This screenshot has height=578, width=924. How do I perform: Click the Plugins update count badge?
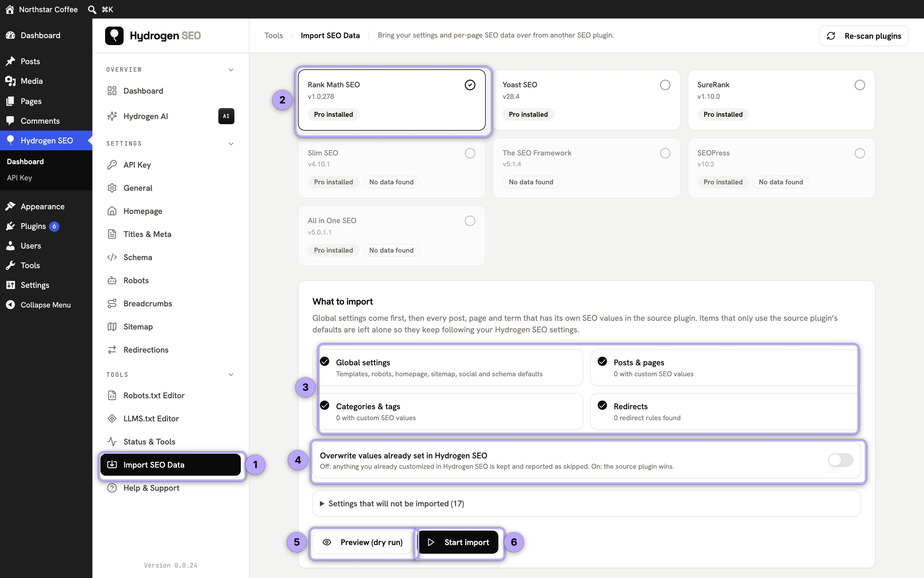(54, 226)
